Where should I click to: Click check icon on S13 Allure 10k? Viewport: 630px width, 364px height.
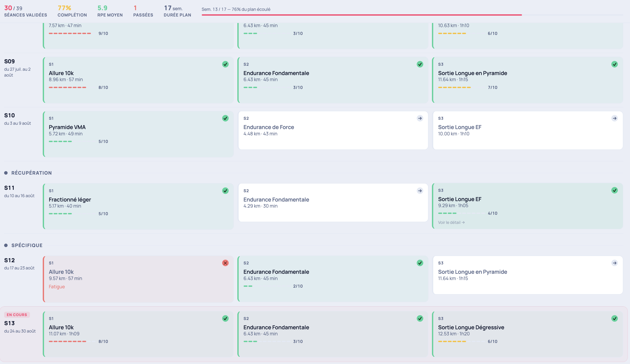tap(225, 318)
